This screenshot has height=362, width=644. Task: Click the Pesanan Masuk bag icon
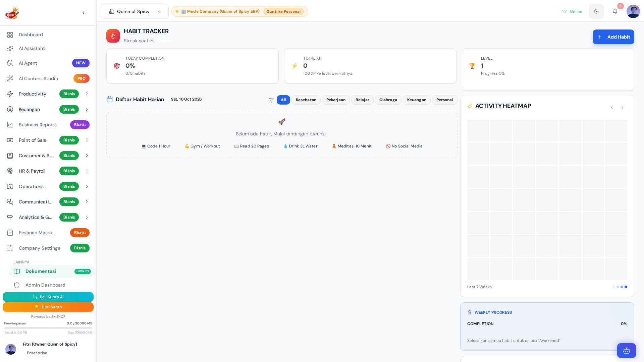click(10, 233)
